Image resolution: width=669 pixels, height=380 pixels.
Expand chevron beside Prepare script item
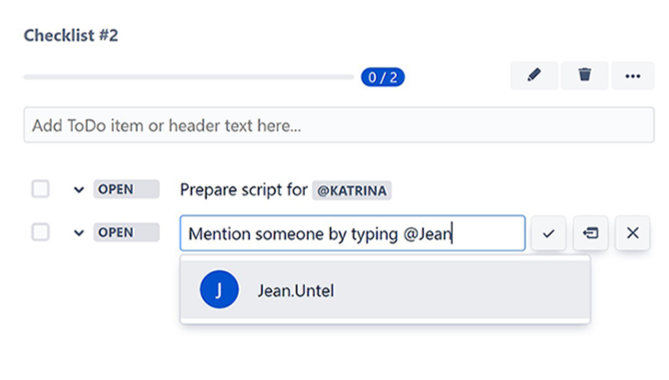coord(79,189)
